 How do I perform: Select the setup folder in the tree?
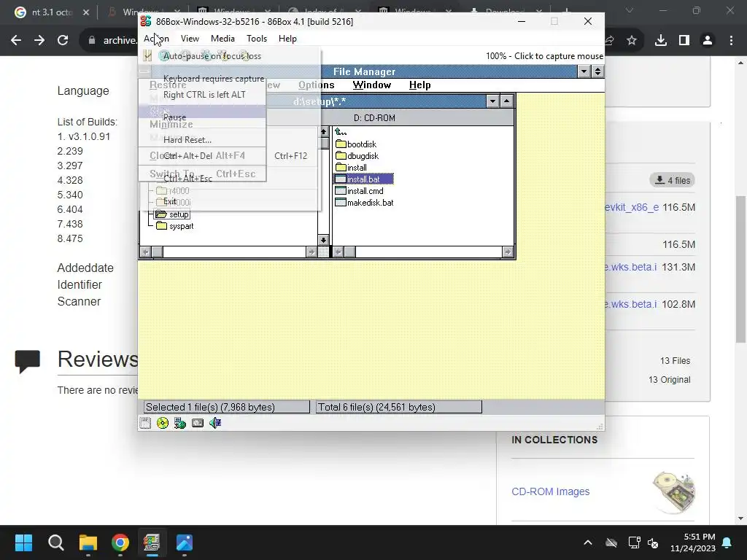(x=173, y=214)
